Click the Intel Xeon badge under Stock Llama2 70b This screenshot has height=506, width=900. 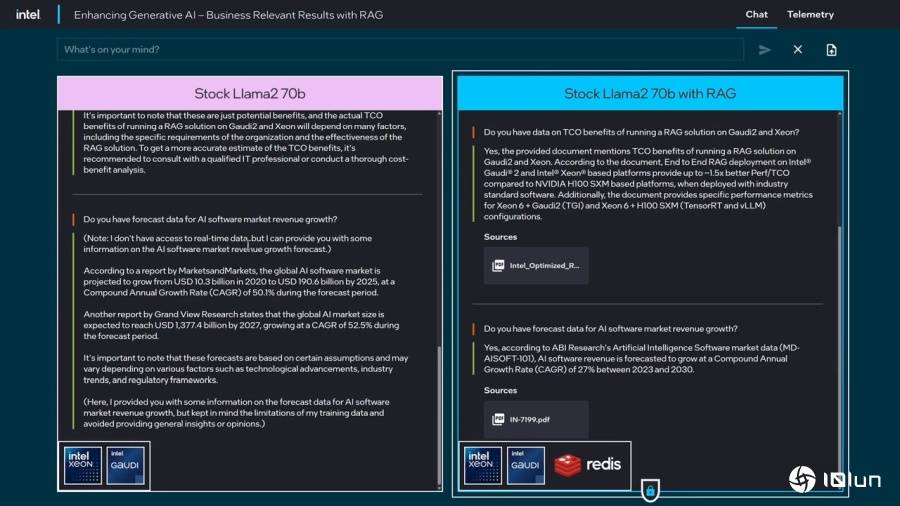pos(83,466)
